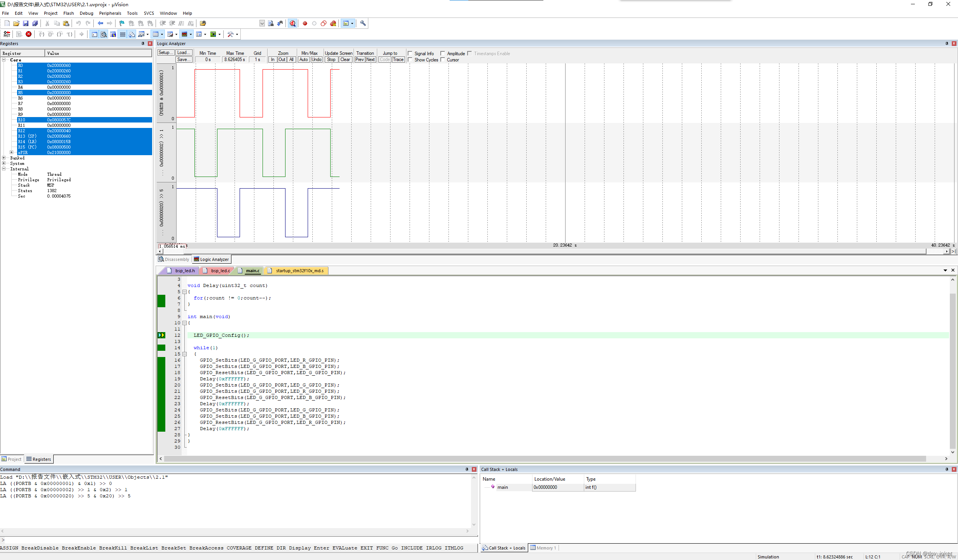Disable all breakpoints icon
The height and width of the screenshot is (560, 958).
click(x=324, y=23)
